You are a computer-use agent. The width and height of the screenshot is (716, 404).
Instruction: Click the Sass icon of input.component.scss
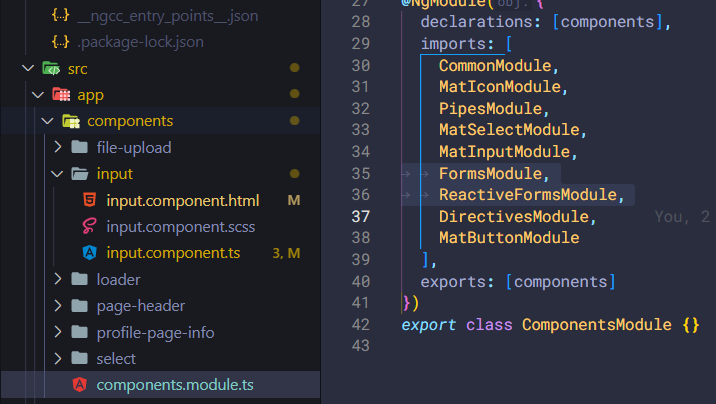pyautogui.click(x=90, y=226)
